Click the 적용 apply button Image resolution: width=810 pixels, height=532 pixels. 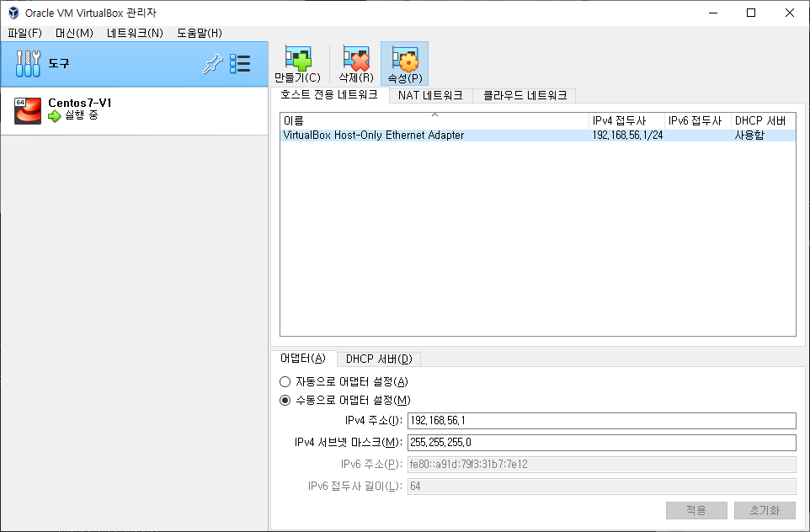tap(696, 510)
